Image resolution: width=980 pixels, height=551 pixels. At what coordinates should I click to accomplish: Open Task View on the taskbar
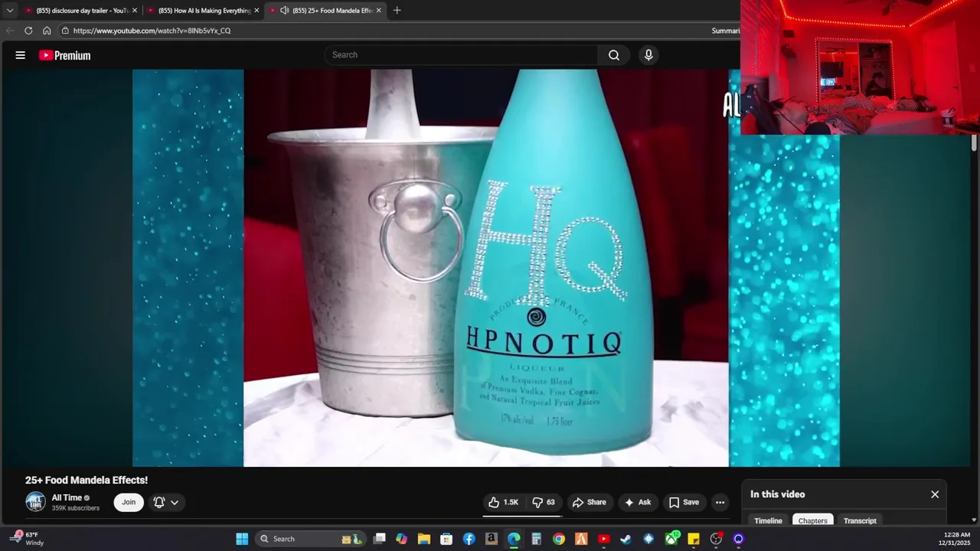click(x=379, y=539)
